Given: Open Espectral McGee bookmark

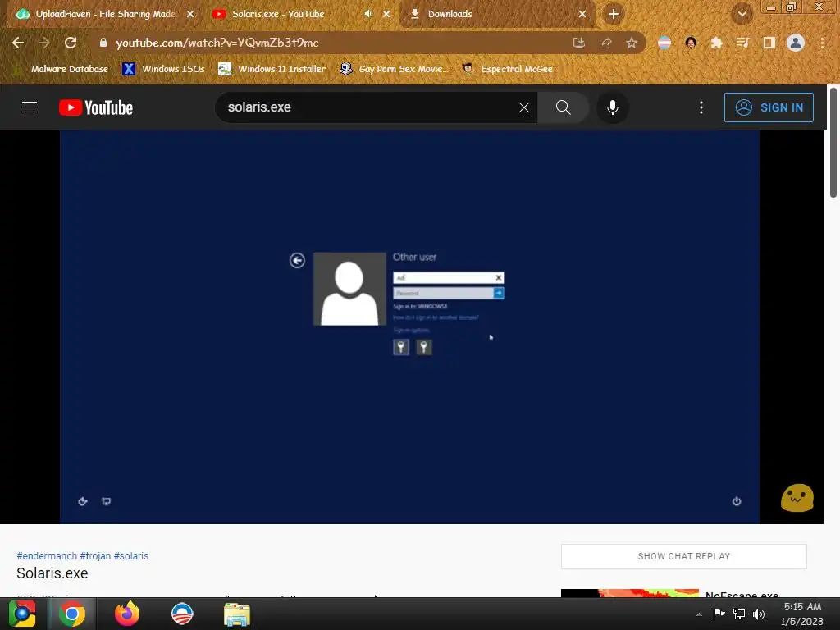Looking at the screenshot, I should [x=507, y=69].
